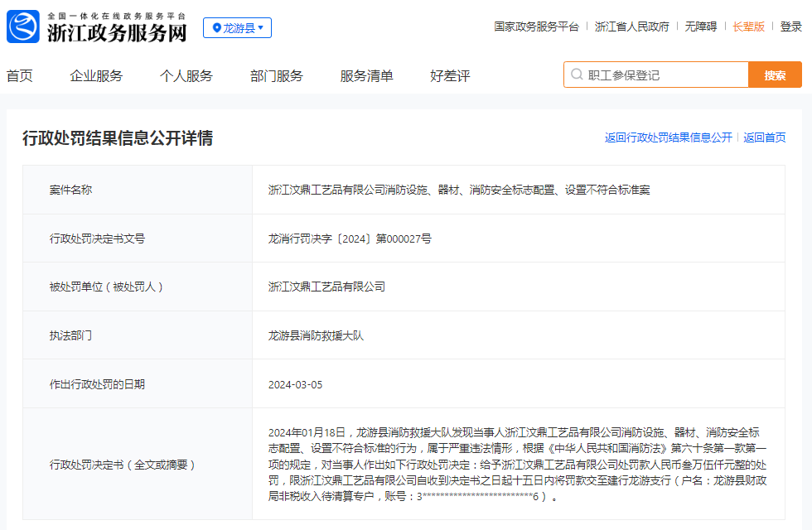812x530 pixels.
Task: Open the 首页 menu item
Action: (x=20, y=76)
